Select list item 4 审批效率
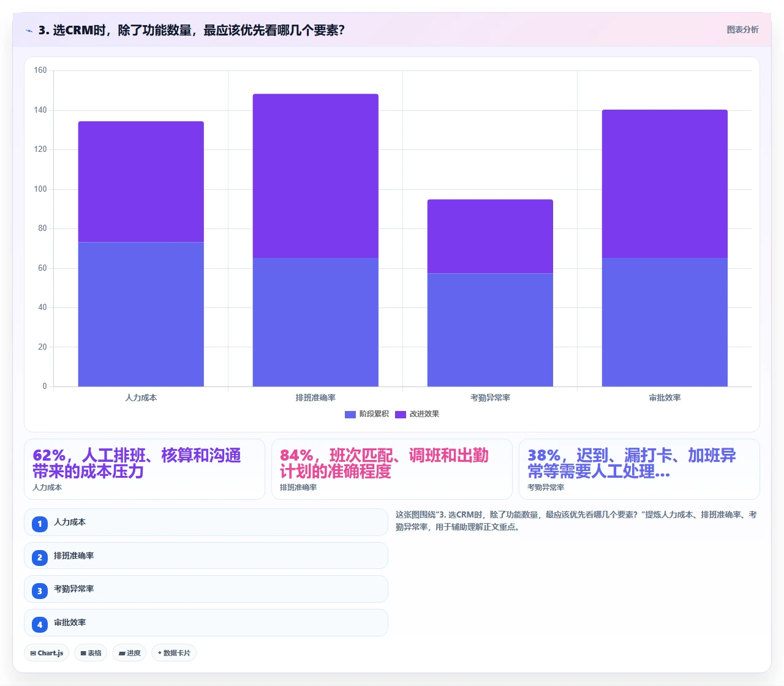Image resolution: width=784 pixels, height=686 pixels. (206, 623)
